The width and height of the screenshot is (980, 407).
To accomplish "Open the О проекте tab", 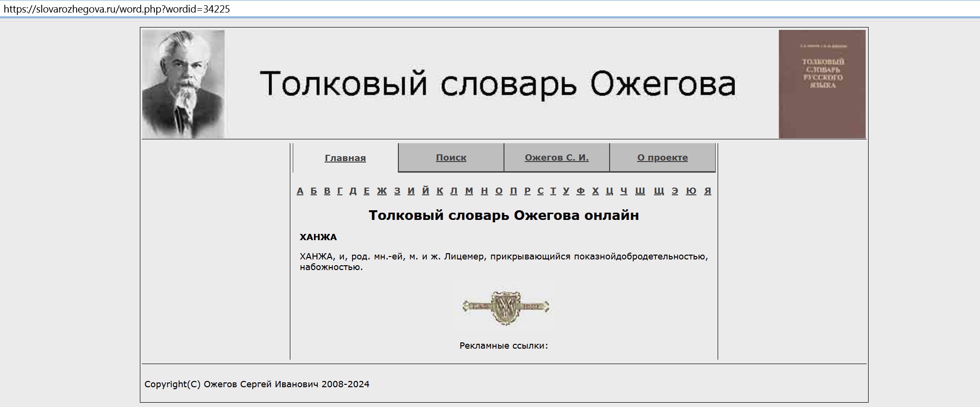I will (662, 158).
